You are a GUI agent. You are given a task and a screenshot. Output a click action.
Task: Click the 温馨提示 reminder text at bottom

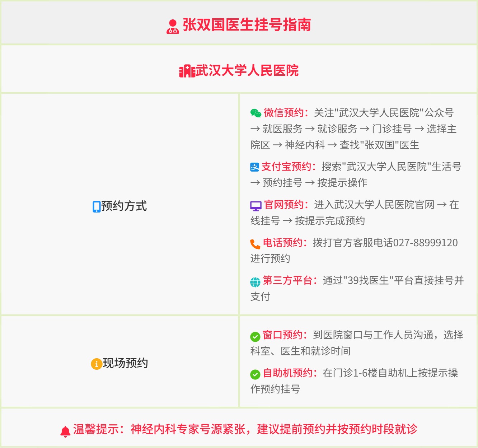[x=245, y=429]
